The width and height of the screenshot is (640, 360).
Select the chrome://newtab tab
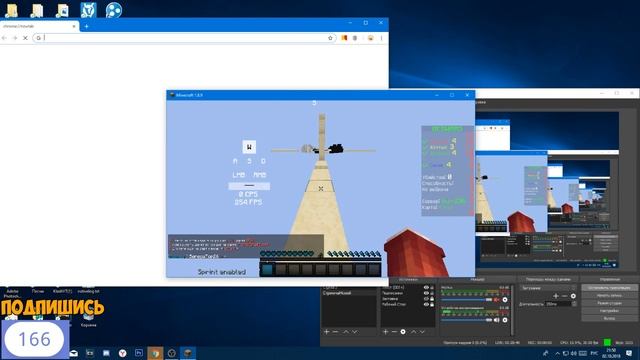pos(39,26)
